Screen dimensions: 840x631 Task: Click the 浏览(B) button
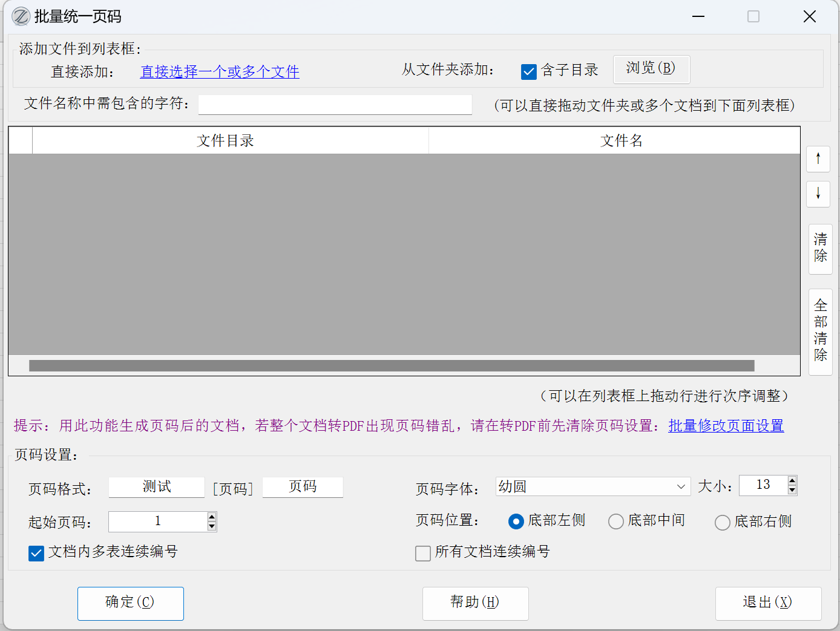click(x=651, y=69)
